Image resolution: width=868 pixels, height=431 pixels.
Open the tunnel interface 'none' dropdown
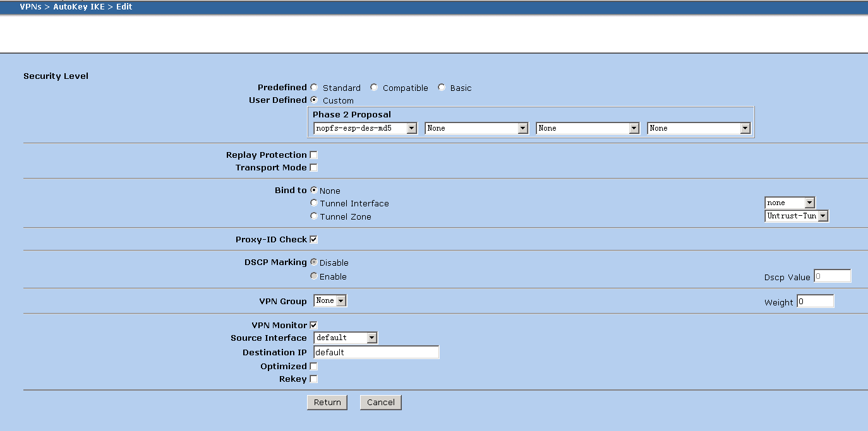790,203
